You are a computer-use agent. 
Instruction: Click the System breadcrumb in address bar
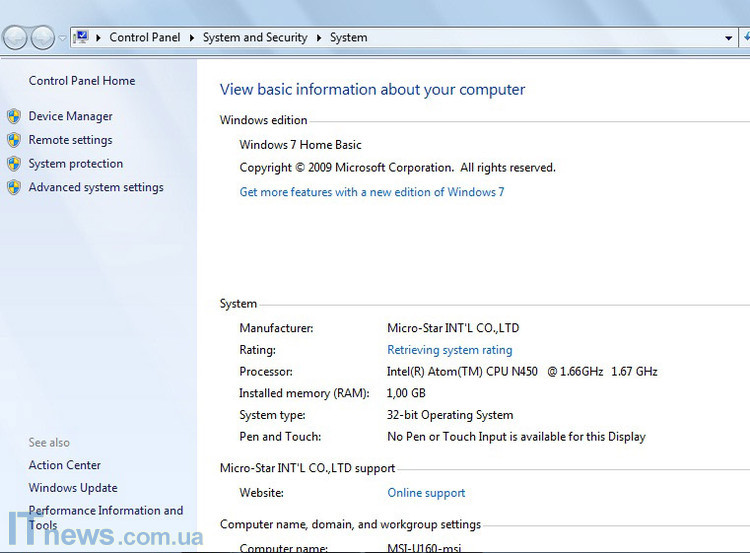[348, 38]
